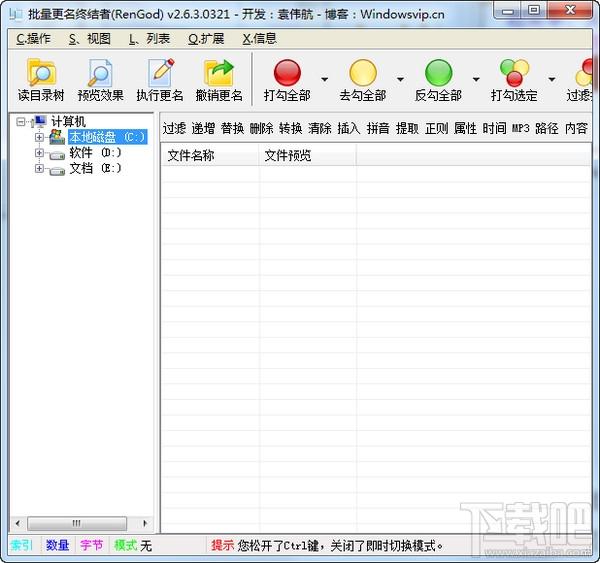
Task: Click the 打勾选定 multi-ball icon
Action: tap(514, 72)
